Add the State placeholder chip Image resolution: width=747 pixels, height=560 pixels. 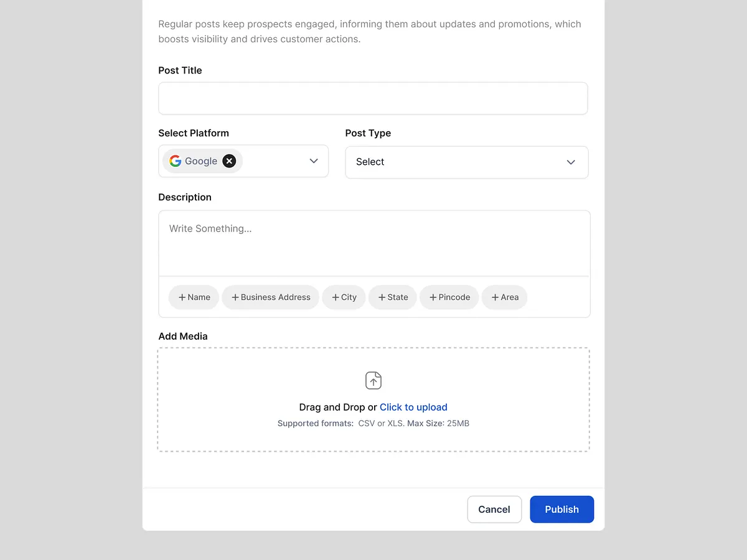point(392,297)
